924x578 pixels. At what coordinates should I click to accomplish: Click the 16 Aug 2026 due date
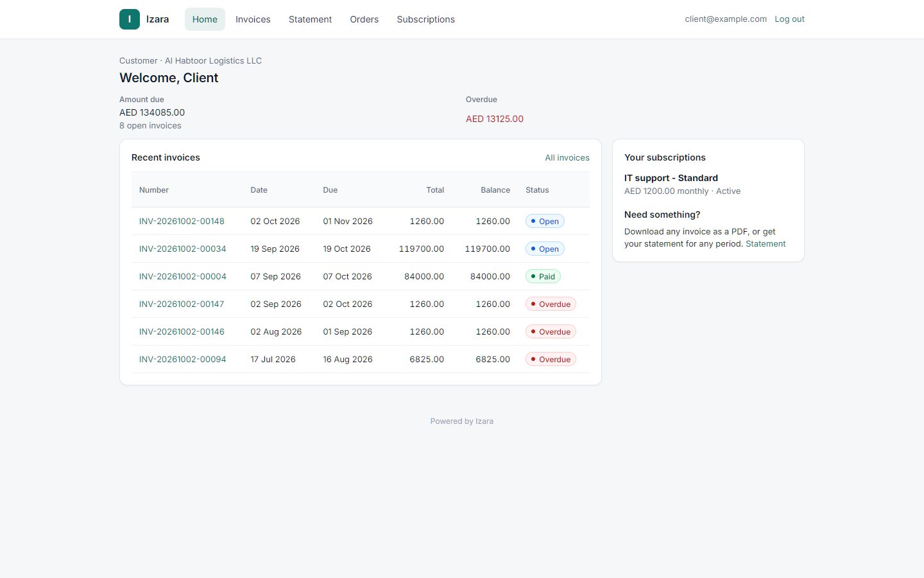[x=348, y=359]
